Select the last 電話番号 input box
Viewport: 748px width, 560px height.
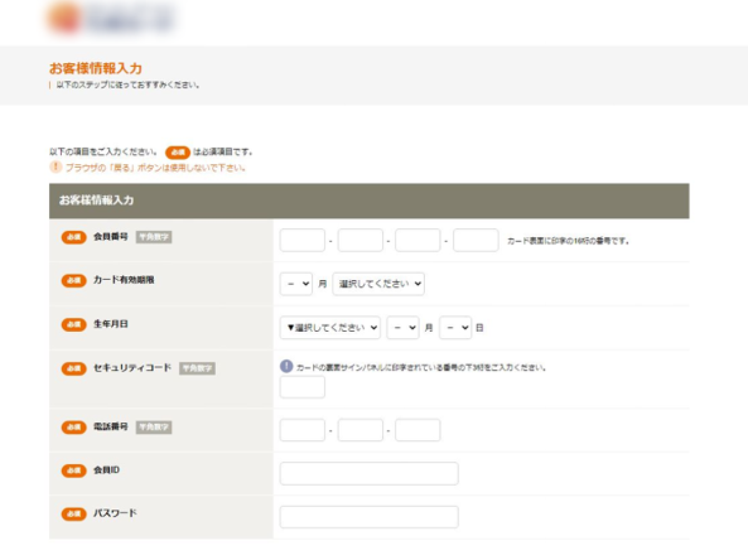[x=418, y=430]
